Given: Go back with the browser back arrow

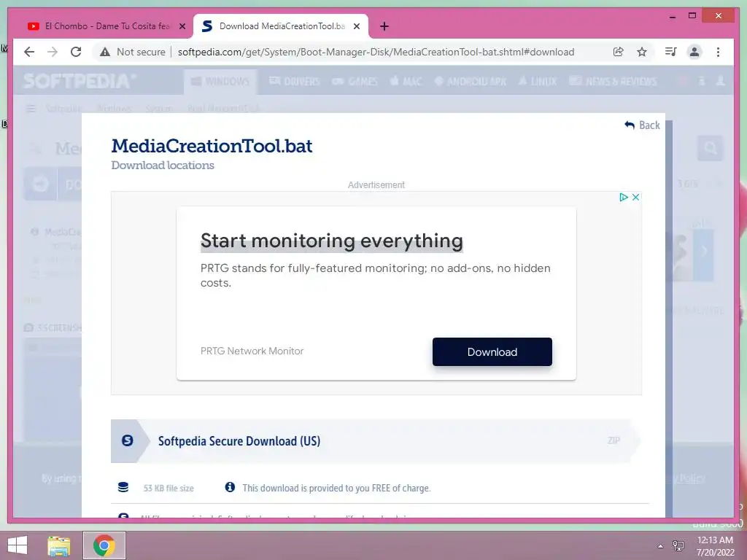Looking at the screenshot, I should click(29, 52).
